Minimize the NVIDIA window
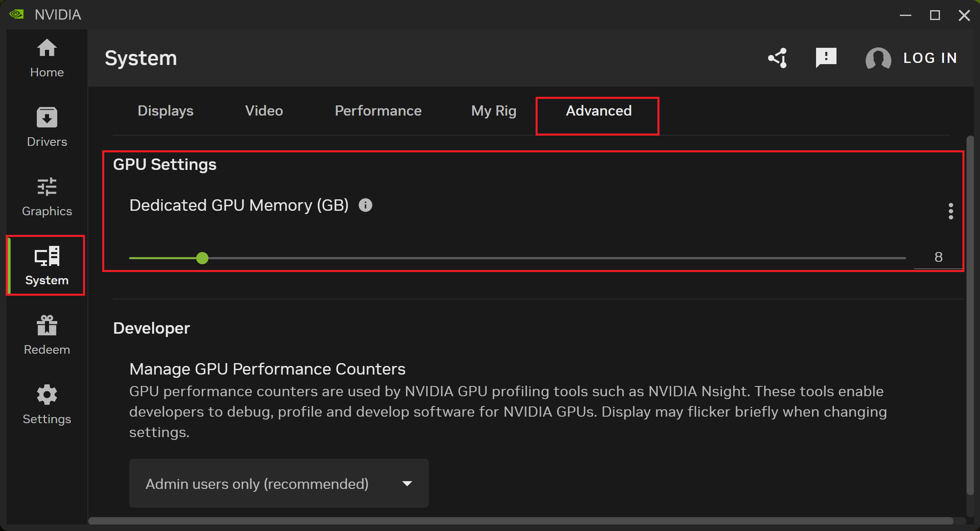This screenshot has width=980, height=531. coord(906,15)
